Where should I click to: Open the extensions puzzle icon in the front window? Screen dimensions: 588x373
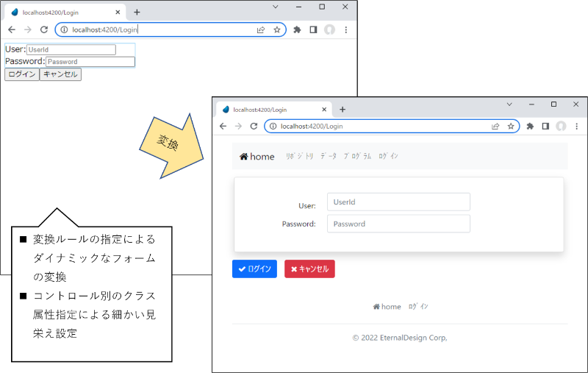click(530, 127)
